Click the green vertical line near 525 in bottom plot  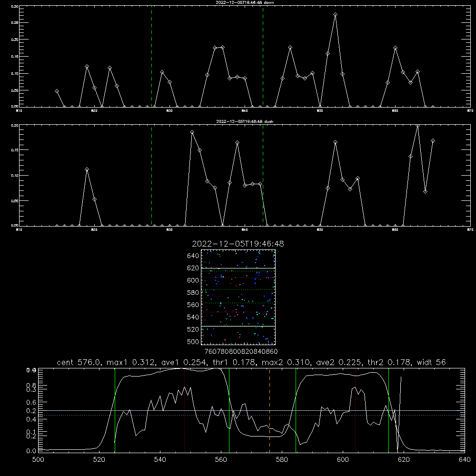[115, 410]
